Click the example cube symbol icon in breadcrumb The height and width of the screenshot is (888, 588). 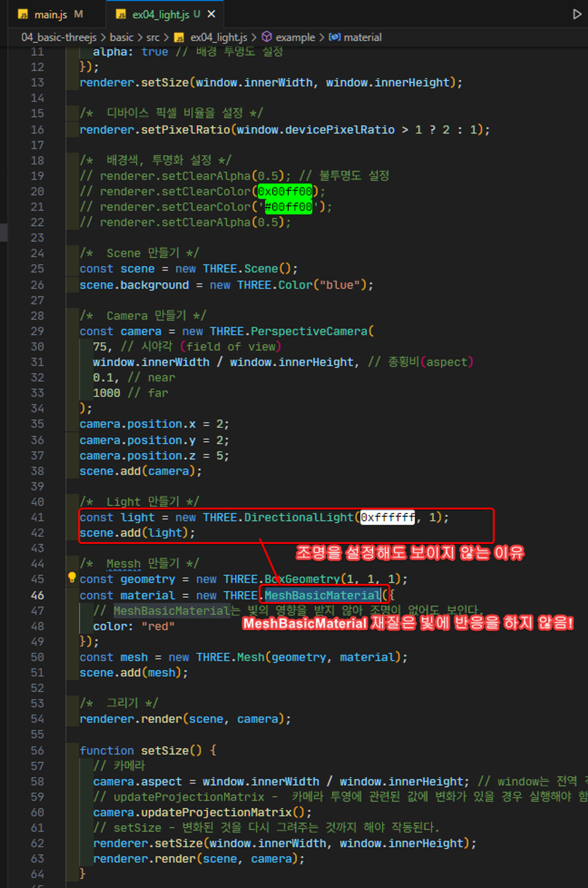[266, 37]
